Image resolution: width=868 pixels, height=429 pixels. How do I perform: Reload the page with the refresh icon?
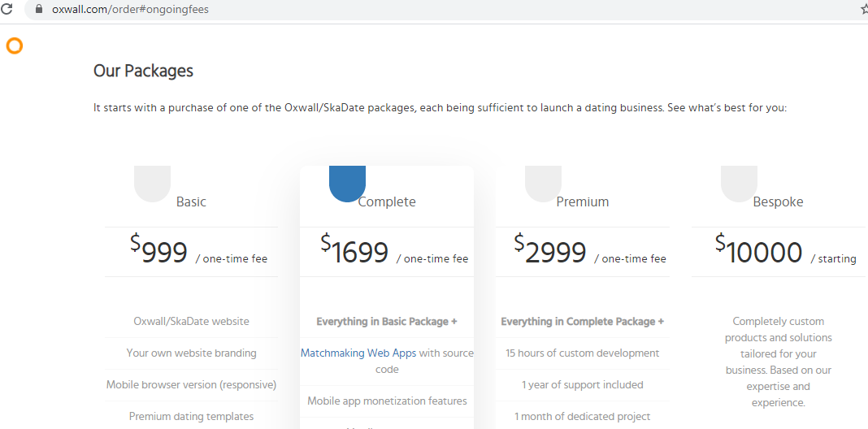pos(7,10)
